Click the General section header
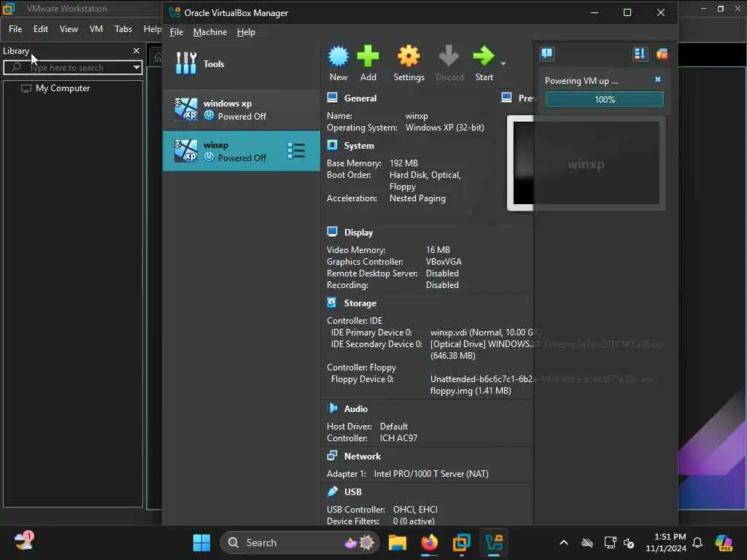The image size is (747, 560). (360, 98)
